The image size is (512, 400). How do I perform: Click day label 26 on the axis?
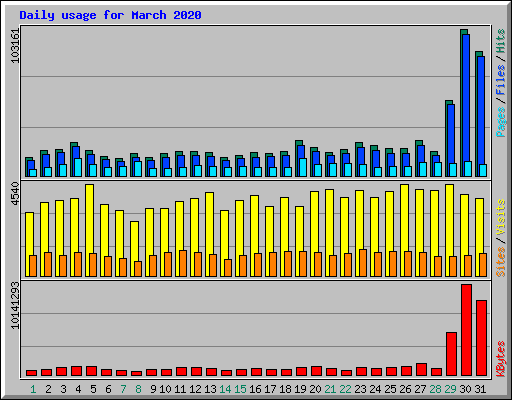pyautogui.click(x=405, y=389)
